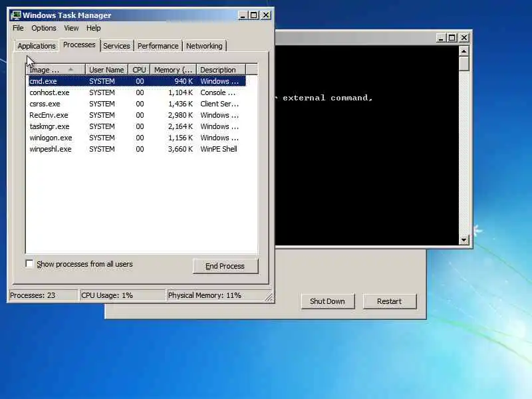Select the Processes tab

[79, 45]
